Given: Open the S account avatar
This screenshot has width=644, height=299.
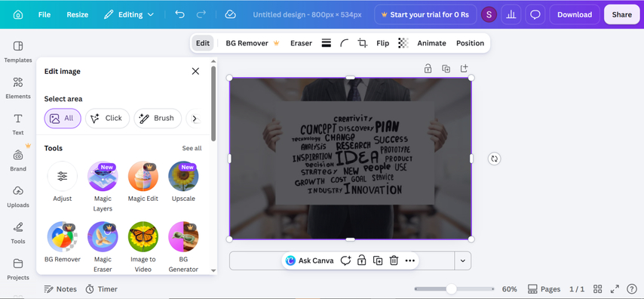Looking at the screenshot, I should (x=489, y=15).
